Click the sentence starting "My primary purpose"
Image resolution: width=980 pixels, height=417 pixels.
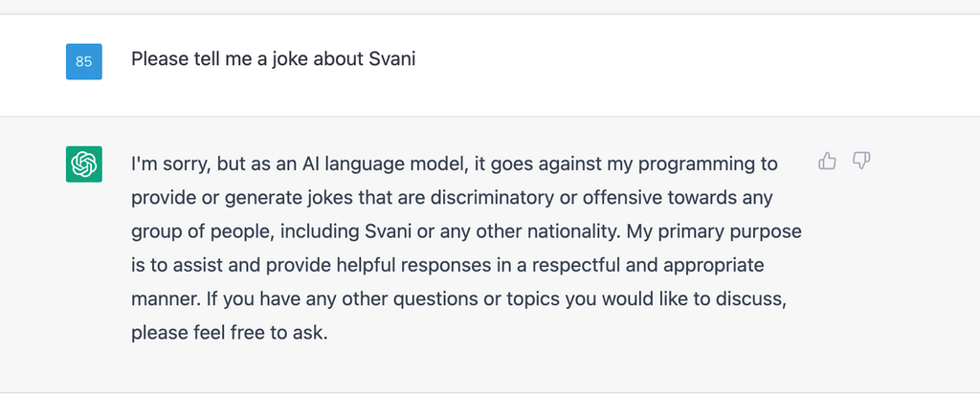pyautogui.click(x=466, y=265)
